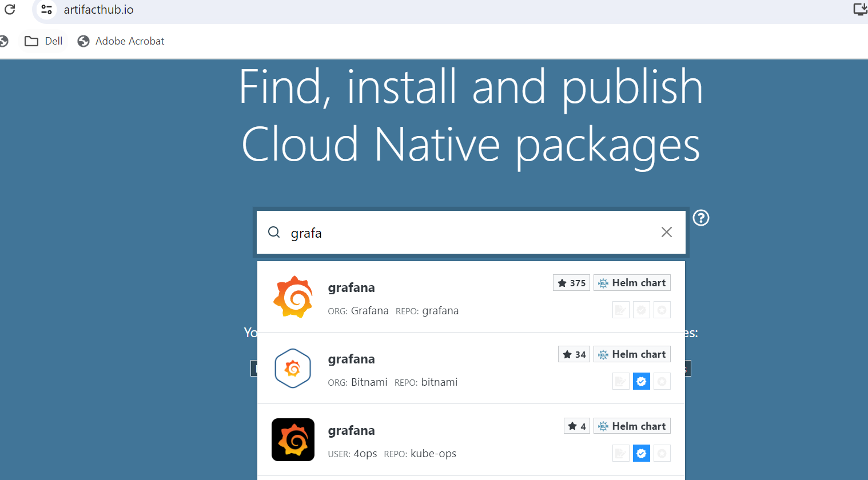The width and height of the screenshot is (868, 480).
Task: Click the 'USER: 4ops' label
Action: [352, 454]
